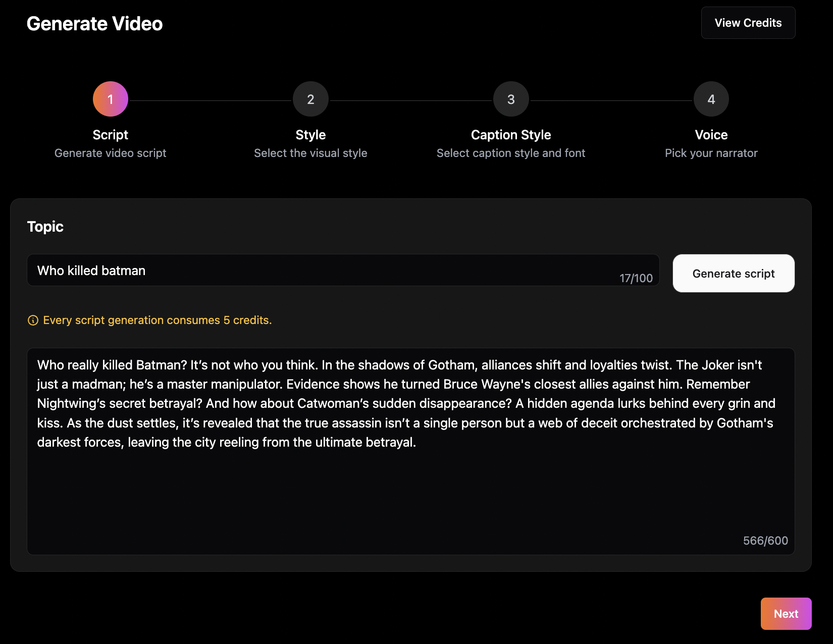Jump to step 4 Voice circle
The height and width of the screenshot is (644, 833).
pyautogui.click(x=711, y=99)
